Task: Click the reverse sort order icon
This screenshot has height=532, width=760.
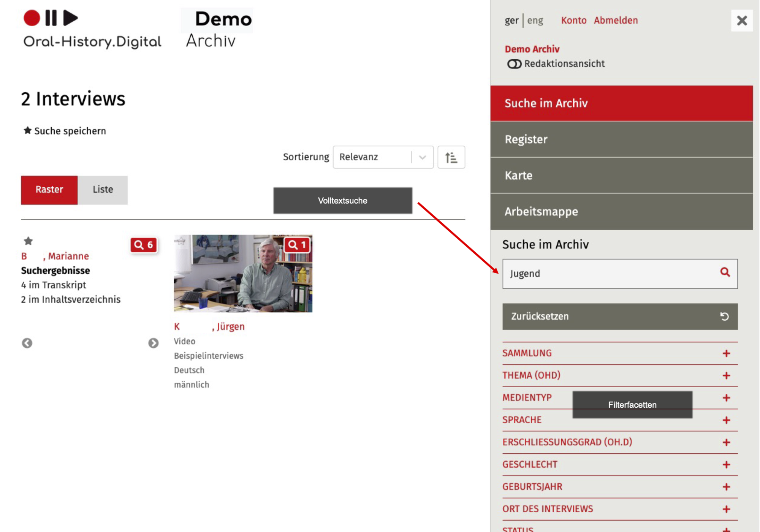Action: pos(451,157)
